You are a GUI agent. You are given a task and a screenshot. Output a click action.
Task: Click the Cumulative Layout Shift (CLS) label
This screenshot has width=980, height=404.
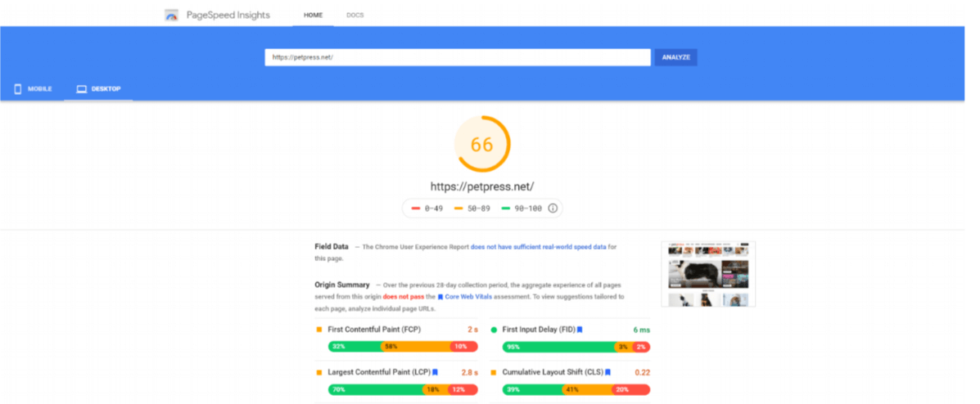pos(553,372)
